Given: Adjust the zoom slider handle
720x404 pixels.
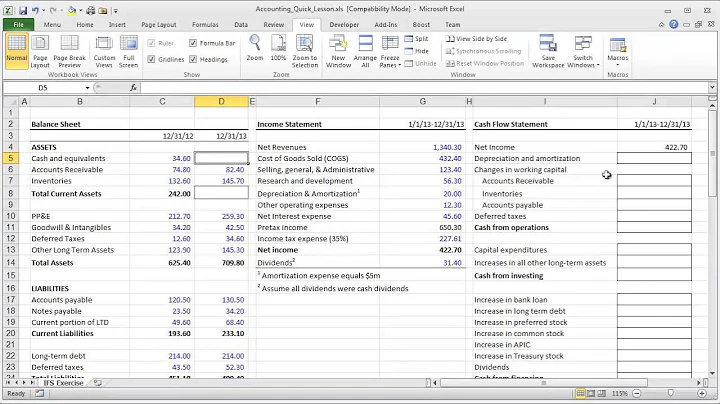Looking at the screenshot, I should point(670,393).
